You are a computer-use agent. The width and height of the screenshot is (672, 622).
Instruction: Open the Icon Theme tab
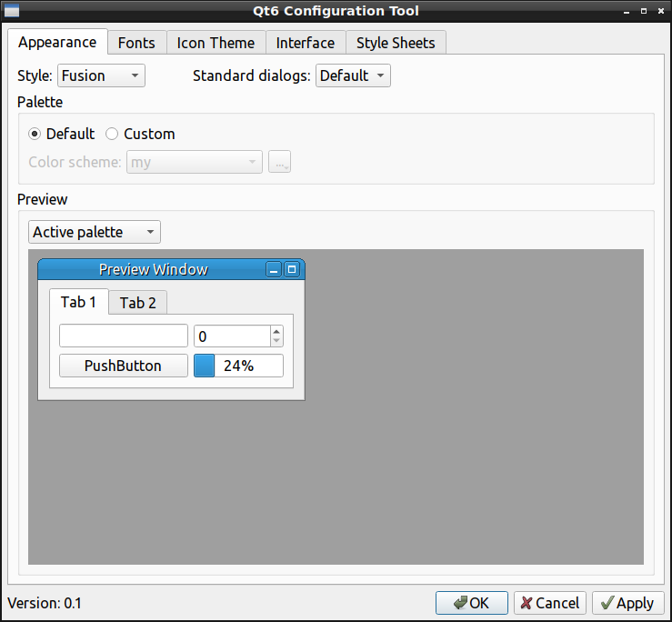click(216, 43)
